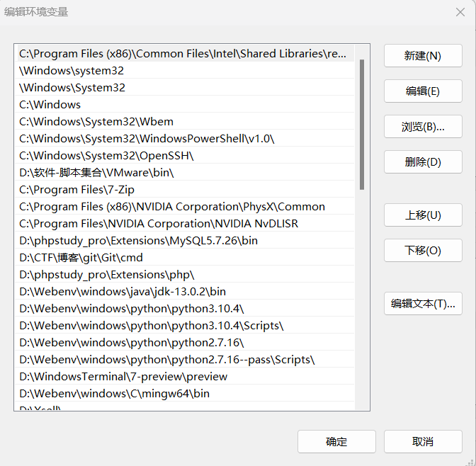Select the System32\OpenSSH\ path entry

point(106,156)
